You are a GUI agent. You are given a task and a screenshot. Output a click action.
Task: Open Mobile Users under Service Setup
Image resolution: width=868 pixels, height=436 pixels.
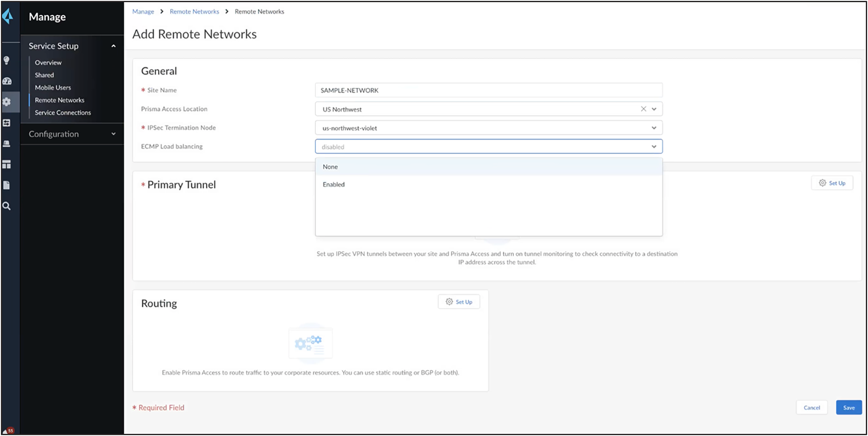pos(53,88)
